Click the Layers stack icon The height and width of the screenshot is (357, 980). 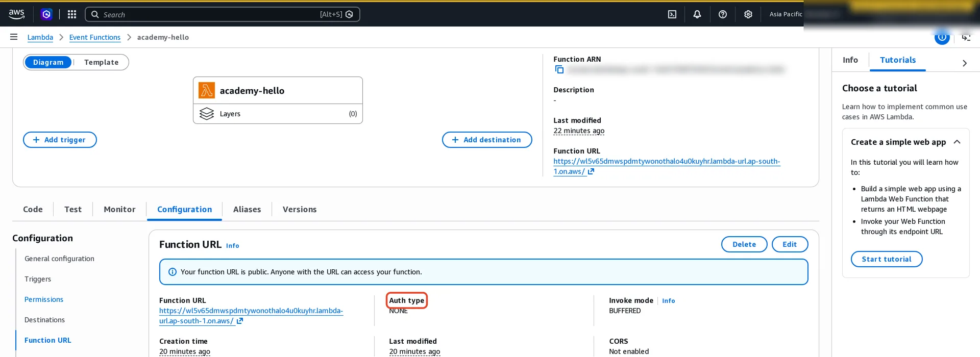coord(207,114)
